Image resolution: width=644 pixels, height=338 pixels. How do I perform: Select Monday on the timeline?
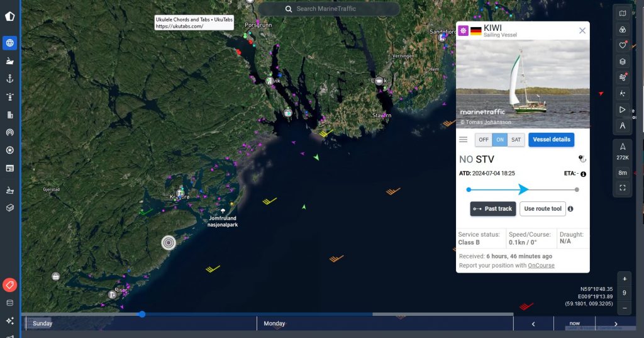click(x=274, y=324)
